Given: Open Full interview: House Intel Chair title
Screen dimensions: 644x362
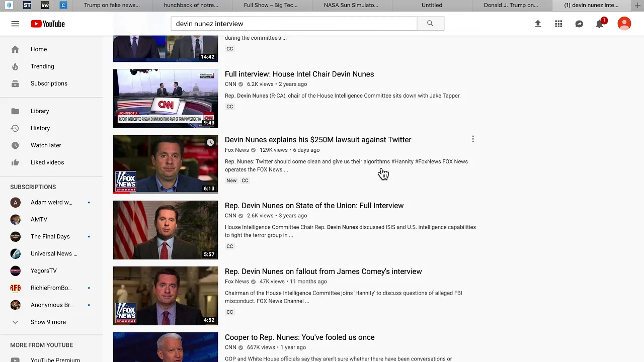Looking at the screenshot, I should [x=299, y=74].
